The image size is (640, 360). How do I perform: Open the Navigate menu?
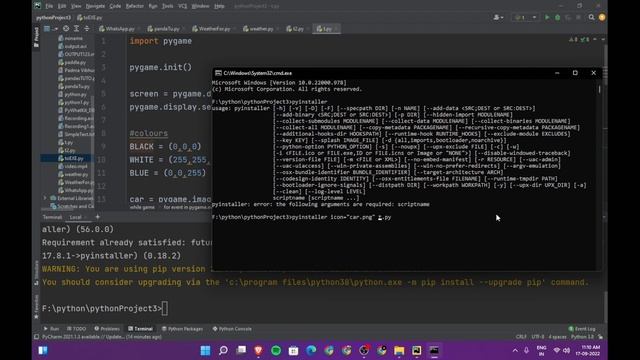tap(95, 6)
